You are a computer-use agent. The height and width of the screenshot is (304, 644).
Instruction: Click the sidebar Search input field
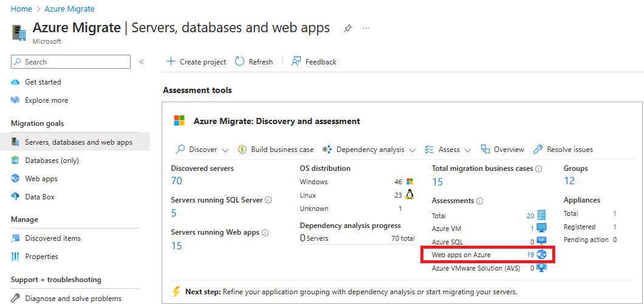coord(70,62)
